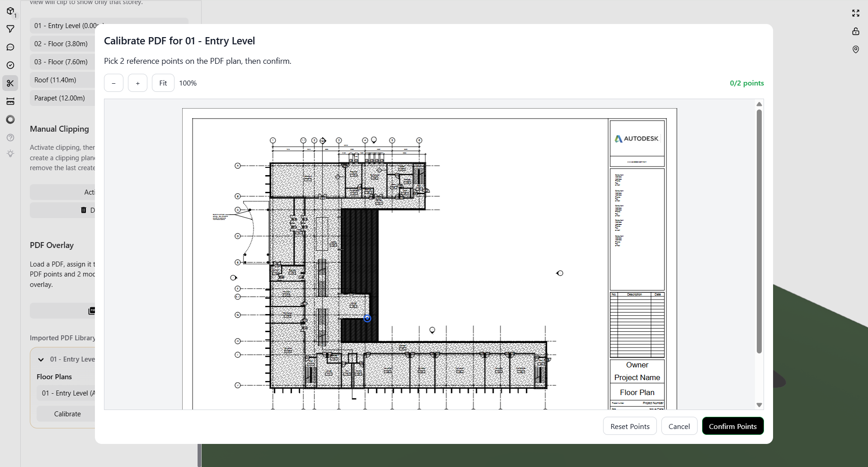Click the 100% zoom level text
The height and width of the screenshot is (467, 868).
[188, 83]
